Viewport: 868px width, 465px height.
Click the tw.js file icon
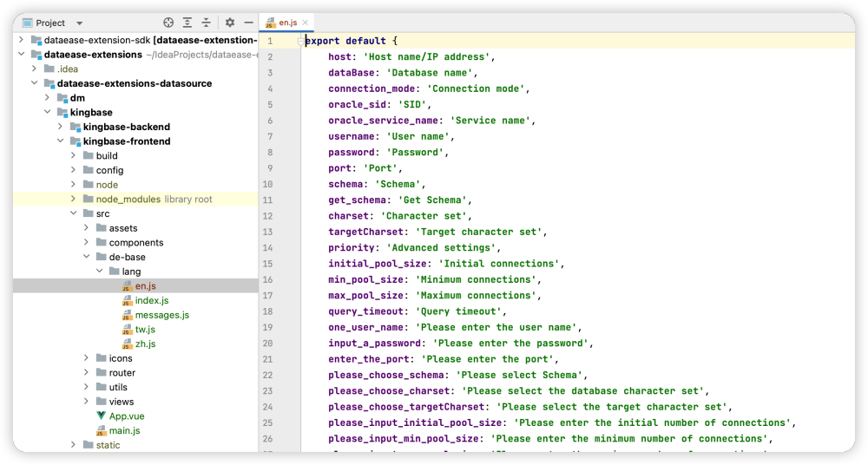128,330
